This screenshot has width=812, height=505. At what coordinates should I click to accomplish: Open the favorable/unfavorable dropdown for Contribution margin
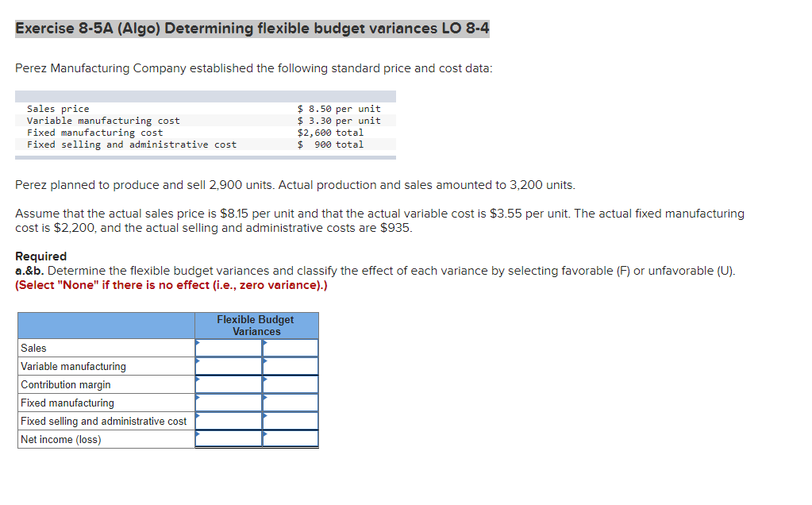point(291,384)
